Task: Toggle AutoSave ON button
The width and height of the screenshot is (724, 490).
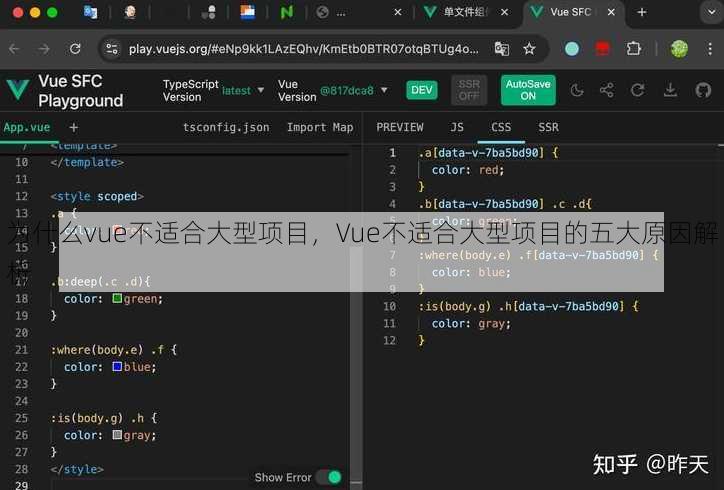Action: pyautogui.click(x=528, y=90)
